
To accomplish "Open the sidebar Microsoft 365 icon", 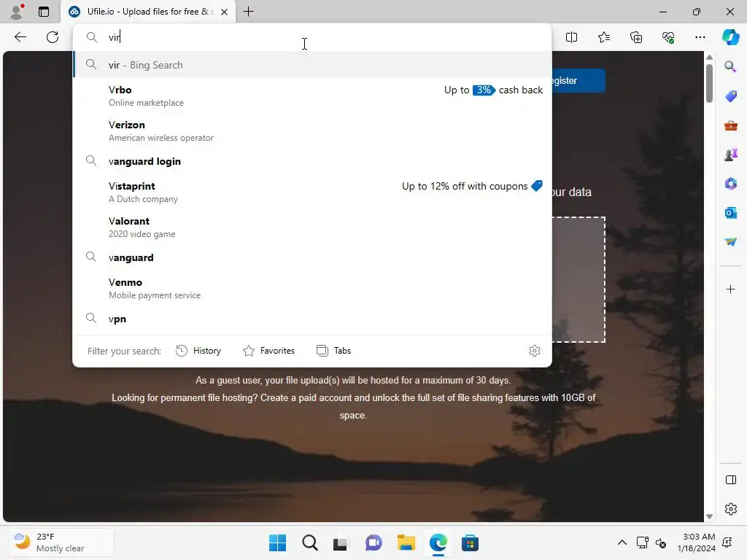I will click(x=730, y=183).
